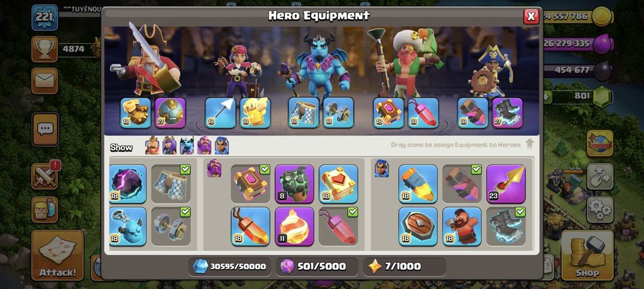Filter equipment by Barbarian King portrait
The height and width of the screenshot is (289, 644).
(x=152, y=146)
